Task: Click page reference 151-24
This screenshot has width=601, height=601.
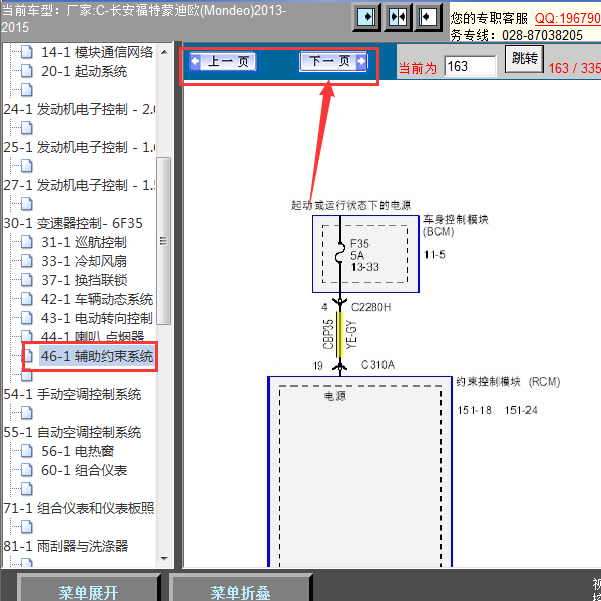Action: coord(521,410)
